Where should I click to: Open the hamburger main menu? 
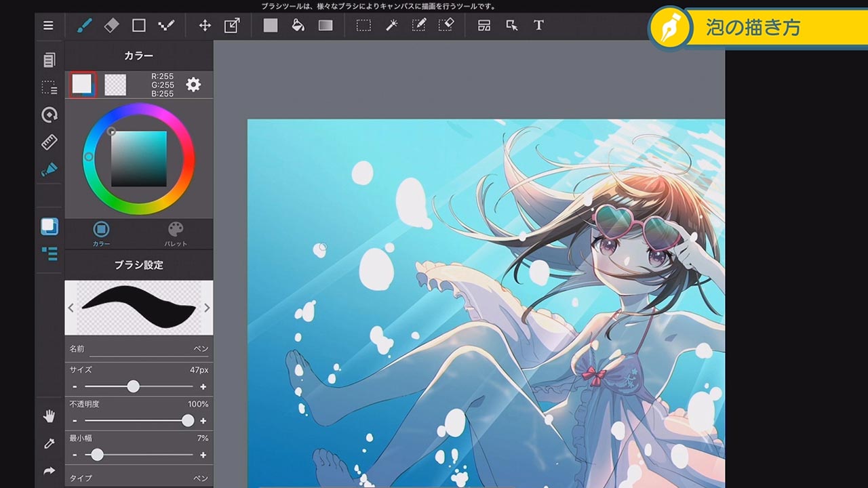pos(48,26)
